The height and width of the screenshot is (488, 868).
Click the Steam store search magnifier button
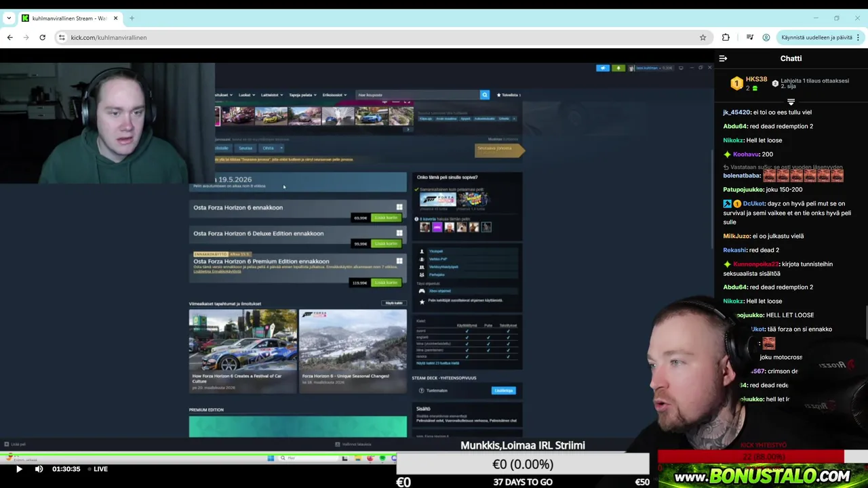[484, 95]
